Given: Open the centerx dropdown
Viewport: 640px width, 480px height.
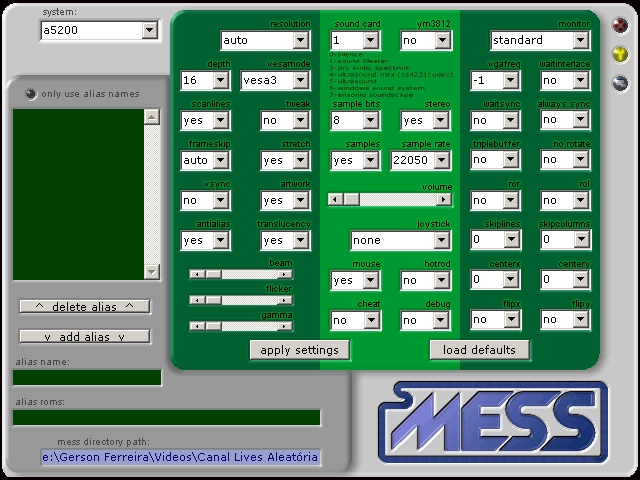Looking at the screenshot, I should [x=511, y=279].
